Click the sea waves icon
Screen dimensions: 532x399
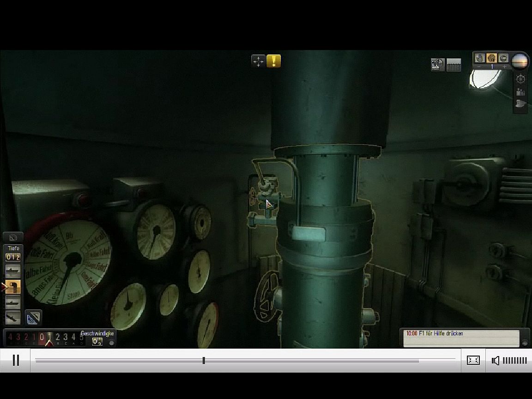tap(454, 65)
